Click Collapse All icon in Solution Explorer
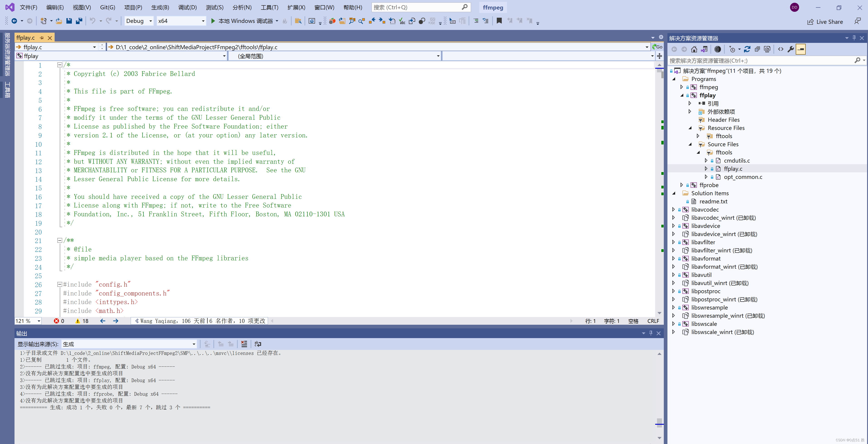Screen dimensions: 868x444 (757, 49)
